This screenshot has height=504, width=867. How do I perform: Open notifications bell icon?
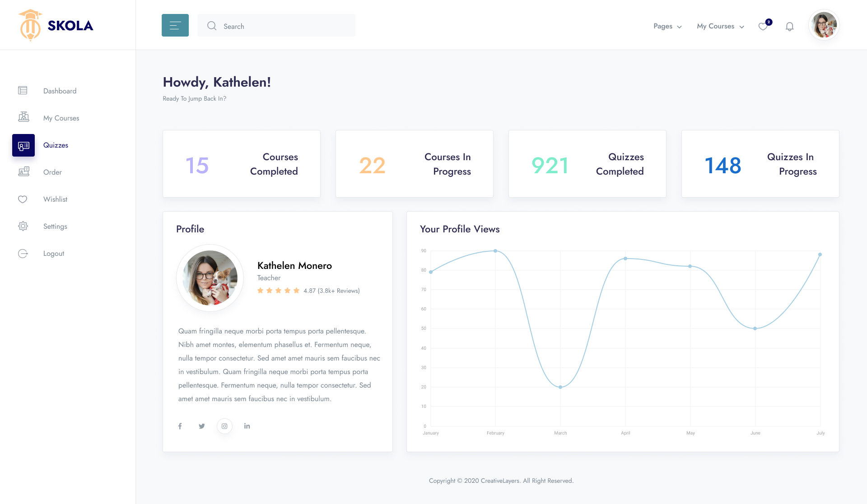789,27
